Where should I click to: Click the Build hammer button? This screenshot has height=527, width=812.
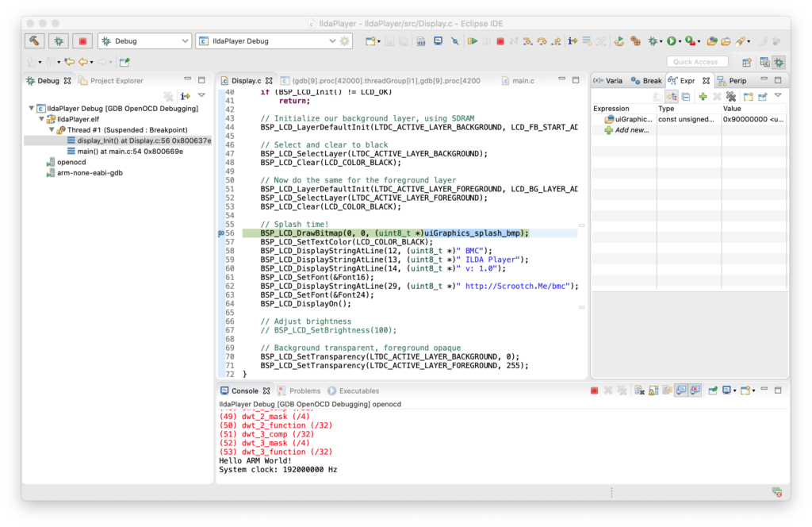pyautogui.click(x=35, y=40)
